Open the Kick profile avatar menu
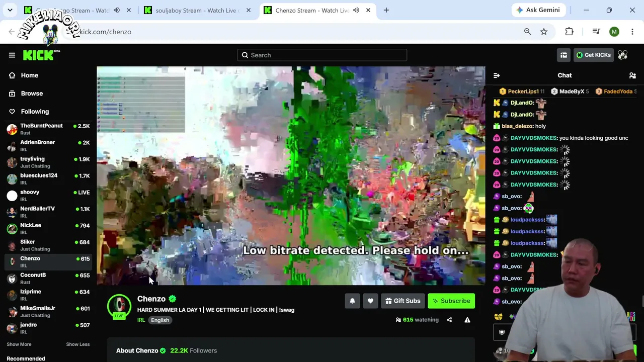 tap(623, 55)
